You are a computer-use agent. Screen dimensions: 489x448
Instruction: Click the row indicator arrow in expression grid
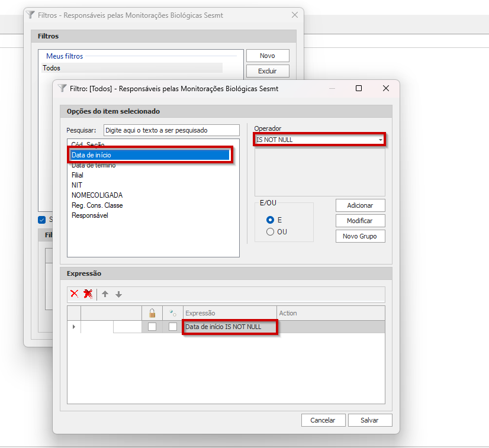74,327
